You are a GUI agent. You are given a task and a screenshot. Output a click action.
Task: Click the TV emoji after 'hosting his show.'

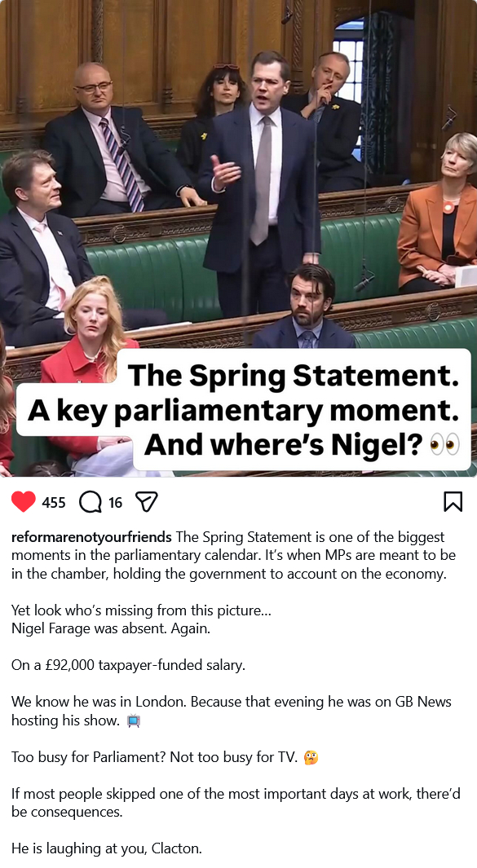tap(134, 720)
